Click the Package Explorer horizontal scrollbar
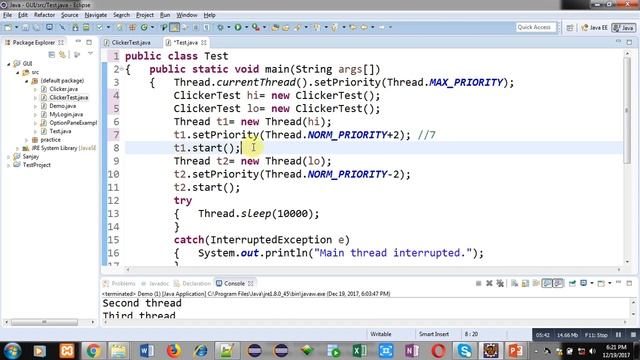This screenshot has width=640, height=360. [44, 322]
